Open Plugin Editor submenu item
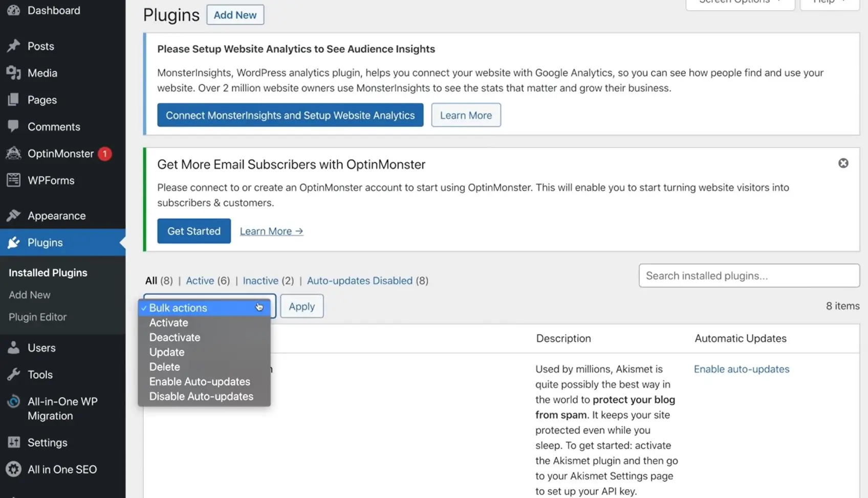The width and height of the screenshot is (868, 498). click(37, 317)
